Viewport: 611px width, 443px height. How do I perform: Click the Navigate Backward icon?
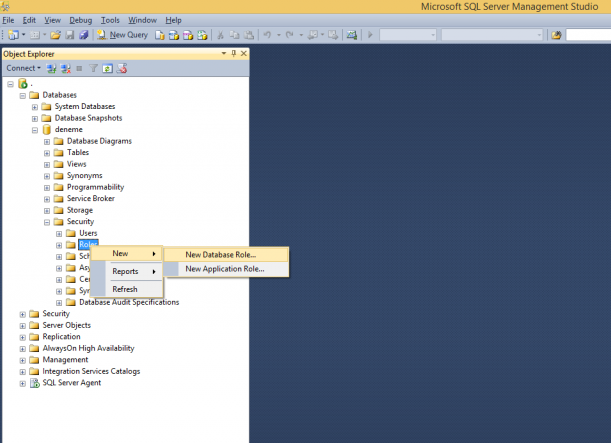313,35
